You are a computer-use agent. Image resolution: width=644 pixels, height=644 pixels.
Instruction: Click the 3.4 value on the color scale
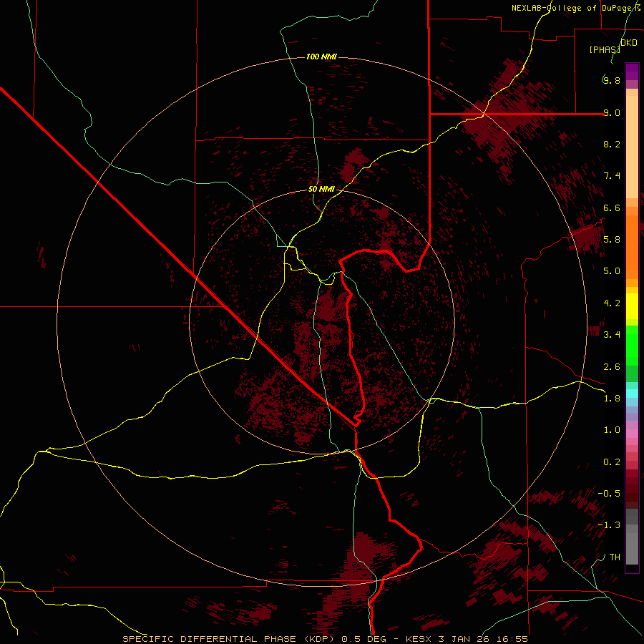click(x=612, y=335)
